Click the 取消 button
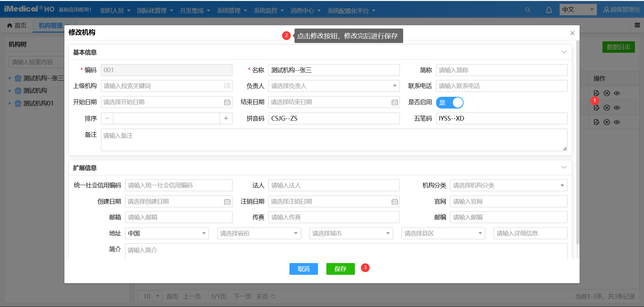644x307 pixels. pyautogui.click(x=304, y=269)
